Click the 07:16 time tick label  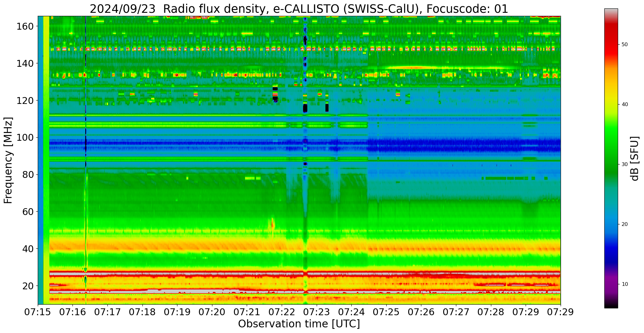pos(73,312)
